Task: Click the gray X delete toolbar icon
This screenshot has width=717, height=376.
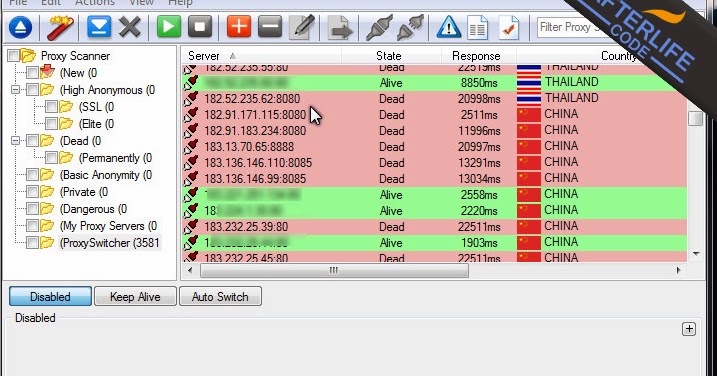Action: point(130,27)
